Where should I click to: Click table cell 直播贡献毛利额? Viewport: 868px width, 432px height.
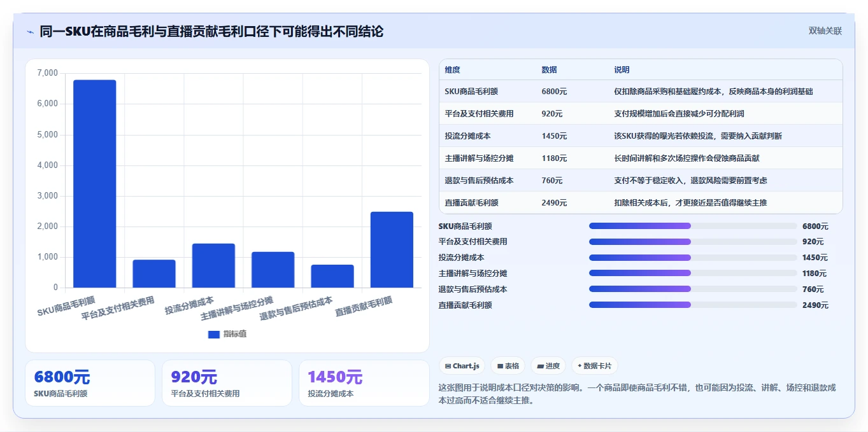[471, 203]
